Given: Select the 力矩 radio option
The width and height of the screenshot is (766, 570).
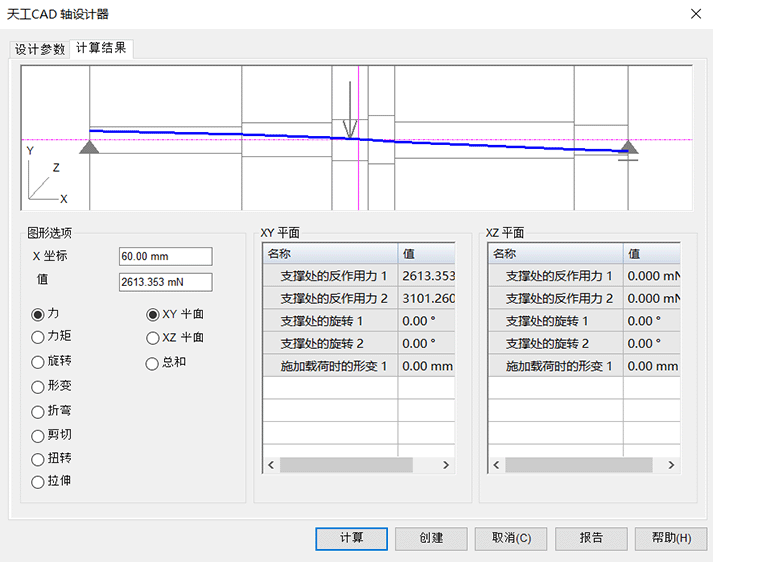Looking at the screenshot, I should point(39,337).
